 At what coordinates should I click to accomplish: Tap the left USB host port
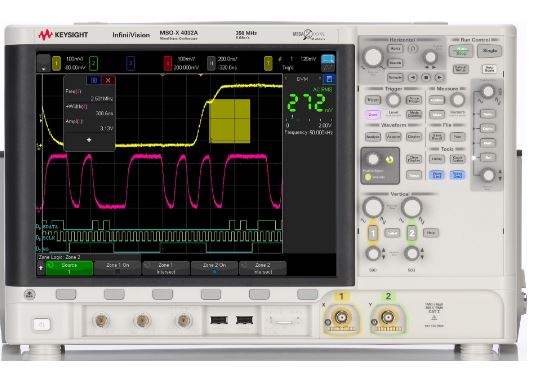219,320
